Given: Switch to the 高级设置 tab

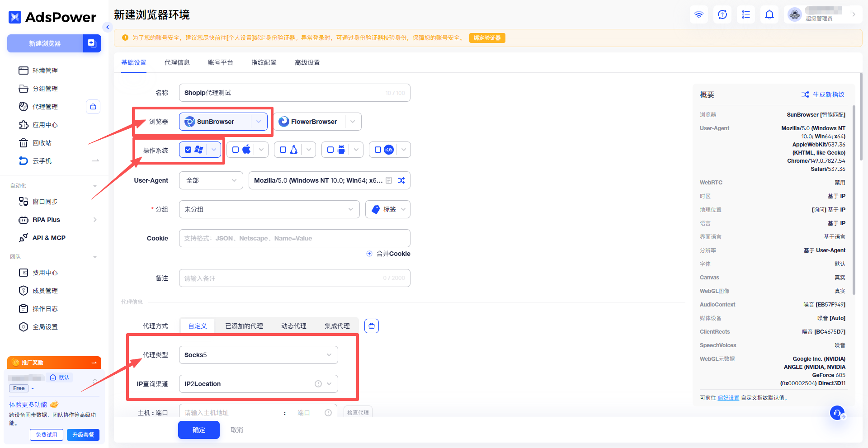Looking at the screenshot, I should [x=307, y=62].
